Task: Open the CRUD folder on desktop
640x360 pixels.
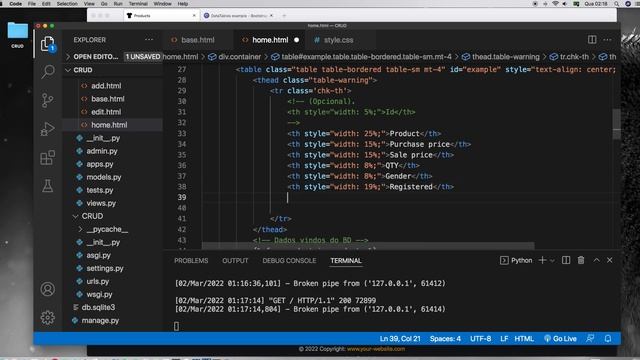Action: [x=18, y=35]
